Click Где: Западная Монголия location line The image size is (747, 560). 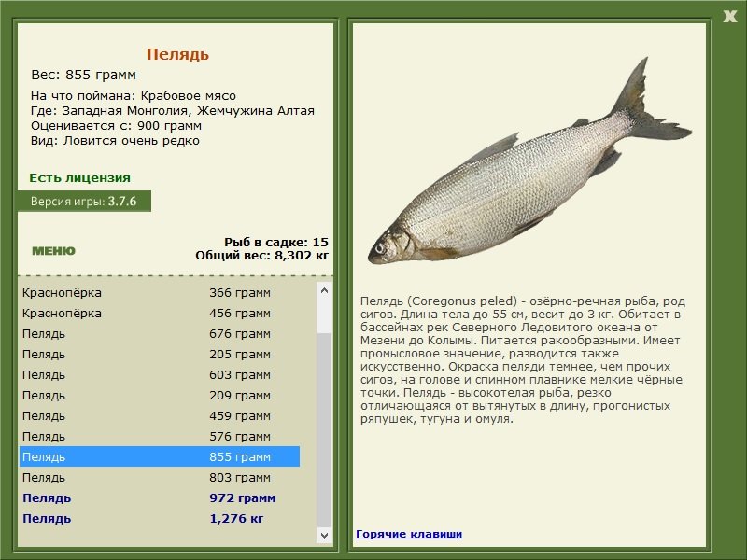173,111
